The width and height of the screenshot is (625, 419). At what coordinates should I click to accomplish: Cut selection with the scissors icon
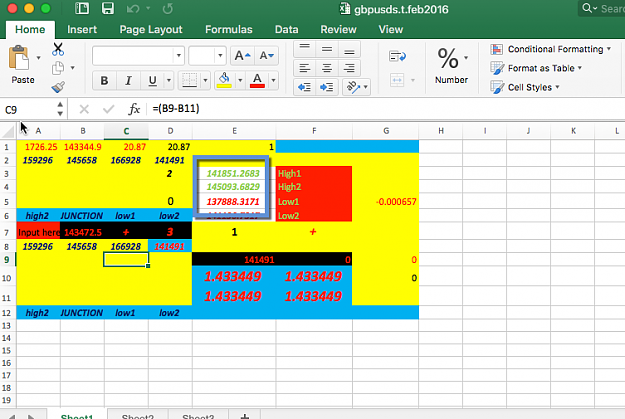coord(58,49)
